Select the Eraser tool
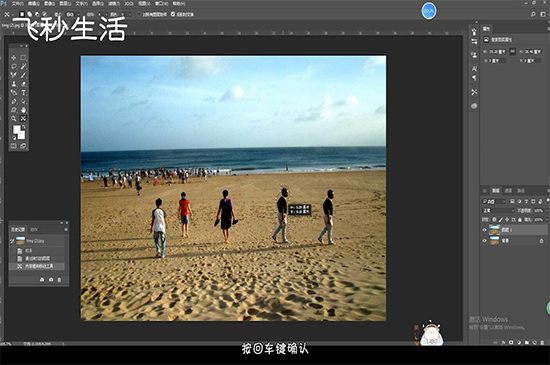The width and height of the screenshot is (550, 365). tap(23, 83)
